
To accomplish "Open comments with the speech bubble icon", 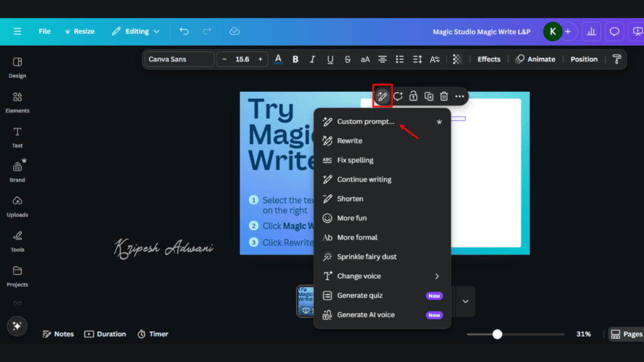I will point(614,31).
